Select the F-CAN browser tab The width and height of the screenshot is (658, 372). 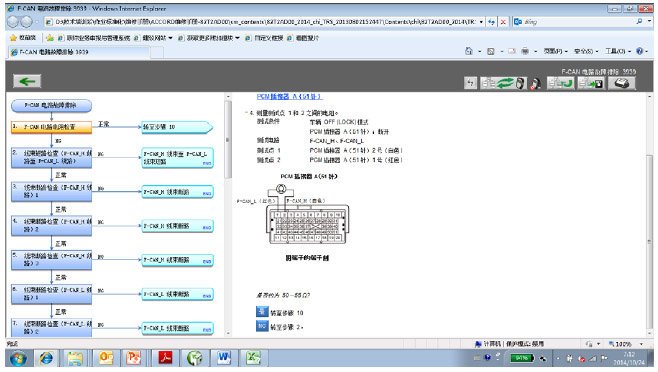[x=79, y=52]
